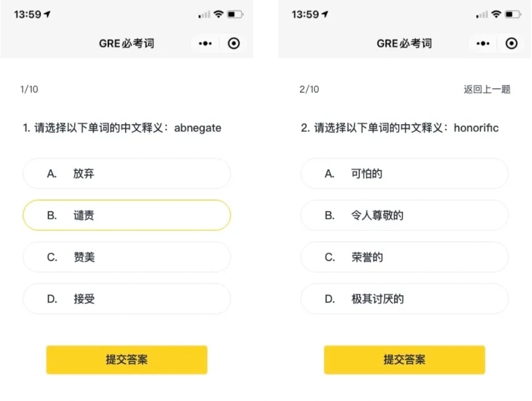Open the three-dots menu on right phone

click(x=483, y=43)
